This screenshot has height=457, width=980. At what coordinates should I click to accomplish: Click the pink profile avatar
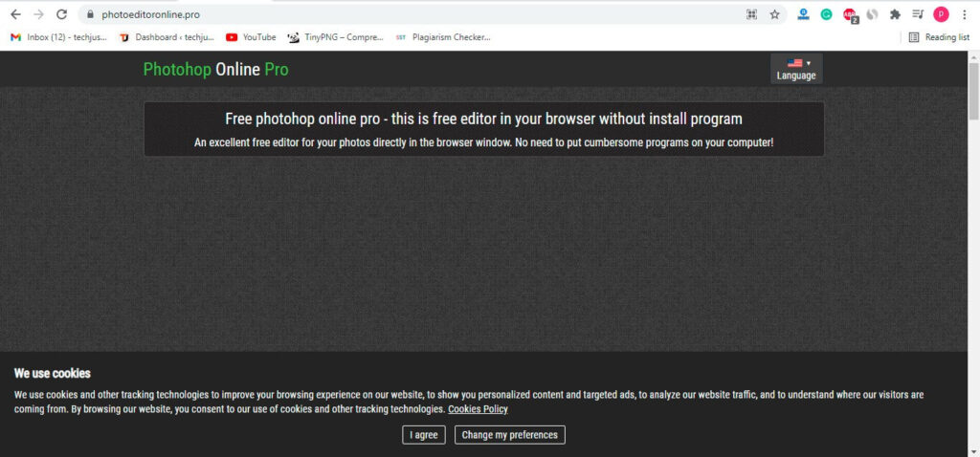(941, 14)
